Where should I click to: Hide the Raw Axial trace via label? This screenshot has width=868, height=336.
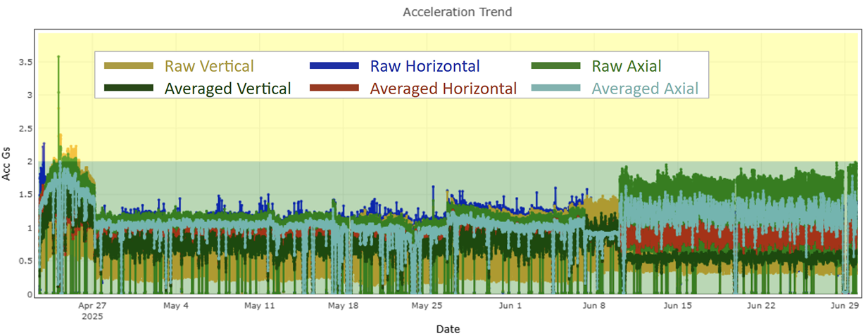(627, 66)
